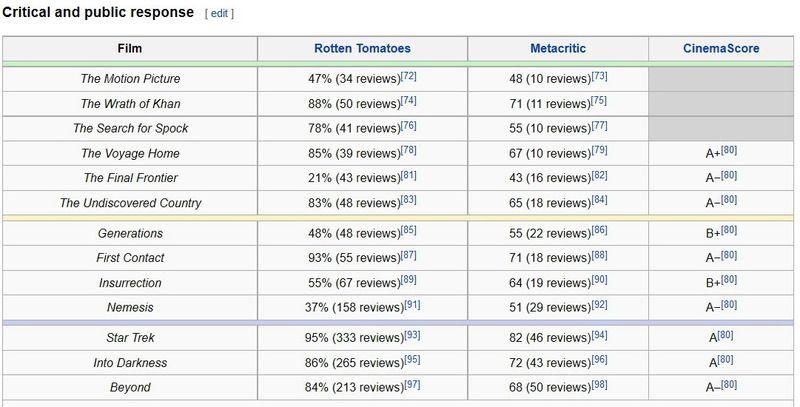Follow footnote [90] beside 64 (19 reviews)

click(x=599, y=280)
